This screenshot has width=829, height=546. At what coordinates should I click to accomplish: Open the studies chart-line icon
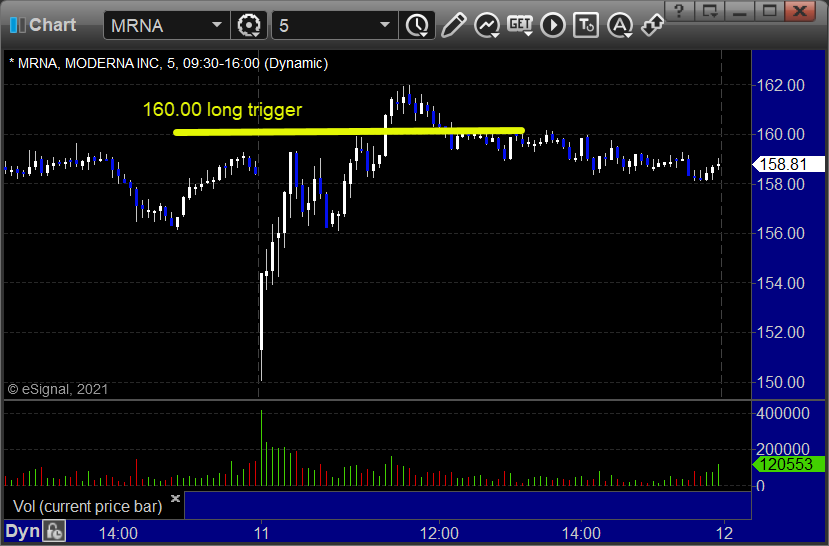click(486, 25)
